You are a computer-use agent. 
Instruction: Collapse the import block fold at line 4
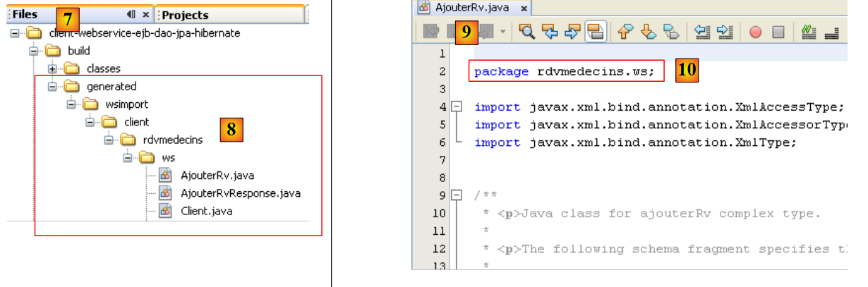coord(457,107)
